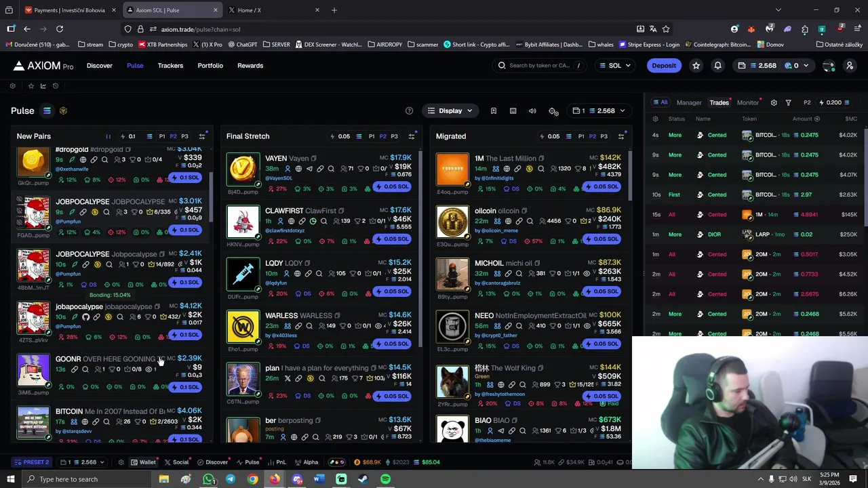The width and height of the screenshot is (868, 488).
Task: Click the trades quick-buy amount 0.200 field
Action: pyautogui.click(x=833, y=103)
